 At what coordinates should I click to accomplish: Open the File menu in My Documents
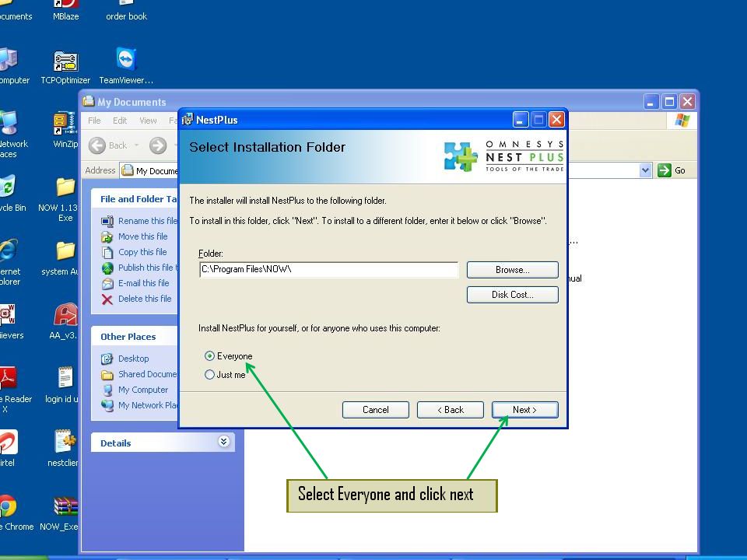(94, 121)
